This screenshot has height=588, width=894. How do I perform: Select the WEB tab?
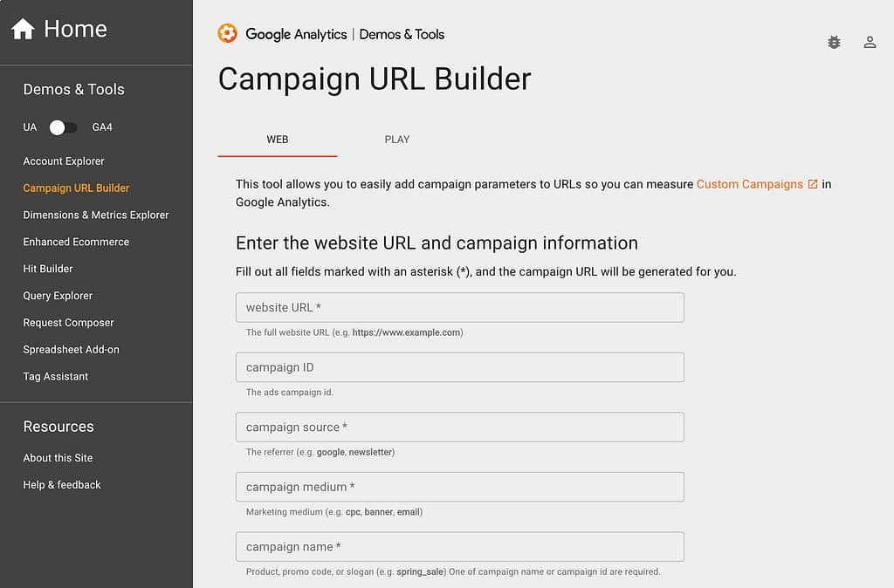pos(277,140)
